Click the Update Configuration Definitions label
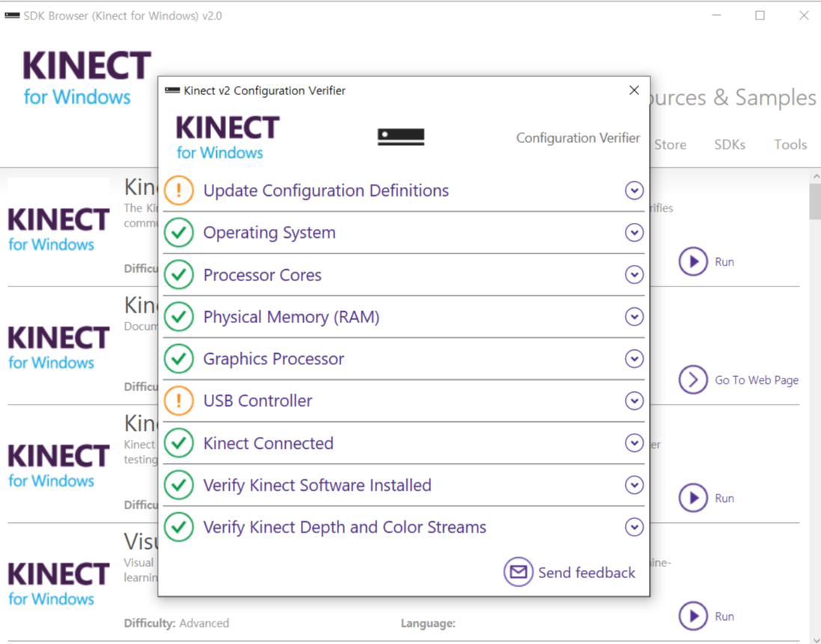The height and width of the screenshot is (644, 821). click(x=326, y=191)
